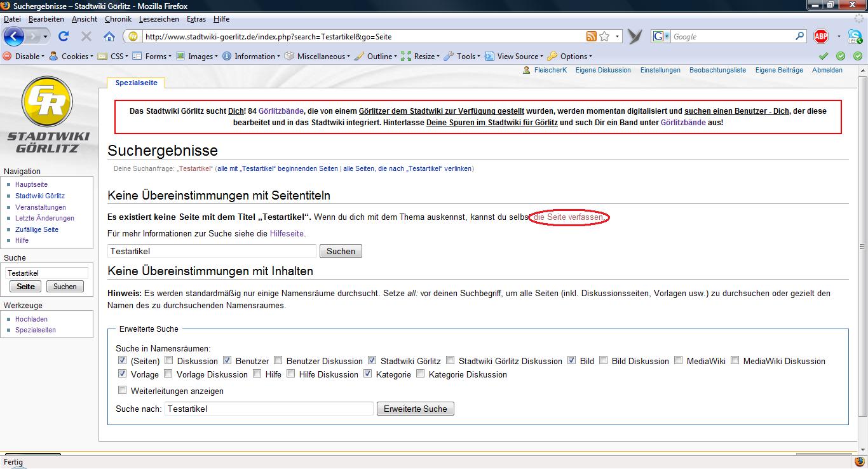Go to browser home via house icon
This screenshot has width=868, height=469.
(x=109, y=37)
